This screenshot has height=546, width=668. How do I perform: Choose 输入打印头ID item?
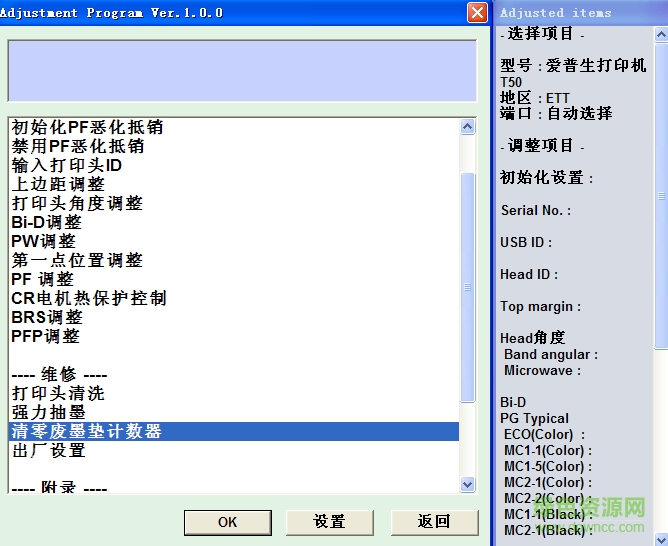pyautogui.click(x=233, y=165)
